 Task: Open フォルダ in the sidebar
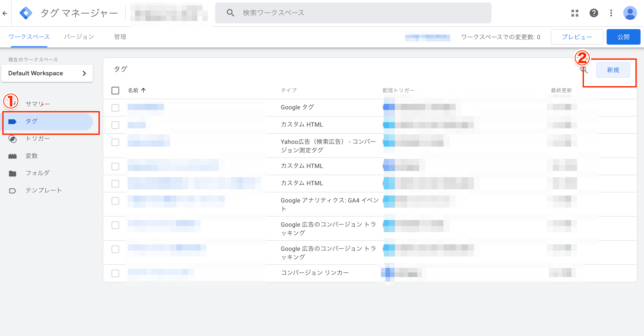pyautogui.click(x=38, y=173)
